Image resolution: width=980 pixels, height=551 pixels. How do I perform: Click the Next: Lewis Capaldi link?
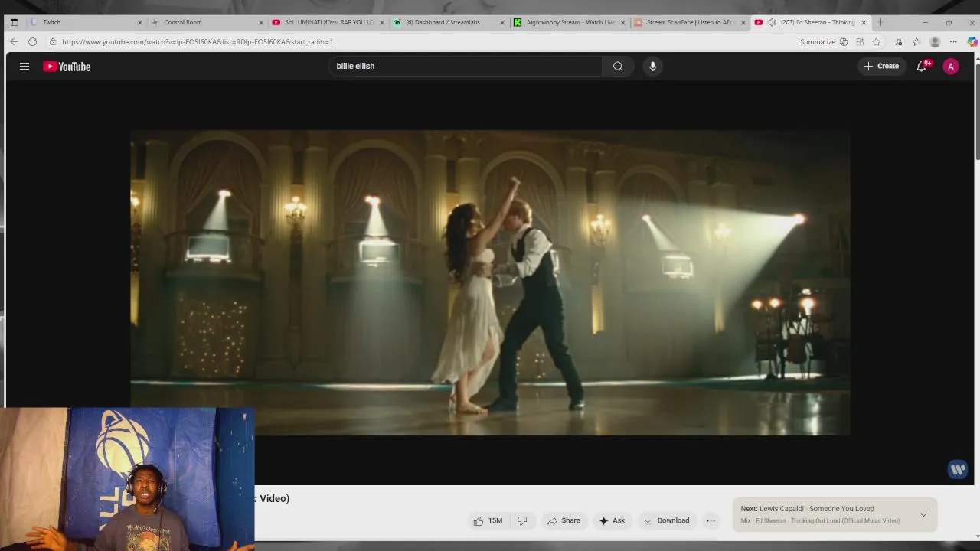[x=807, y=509]
